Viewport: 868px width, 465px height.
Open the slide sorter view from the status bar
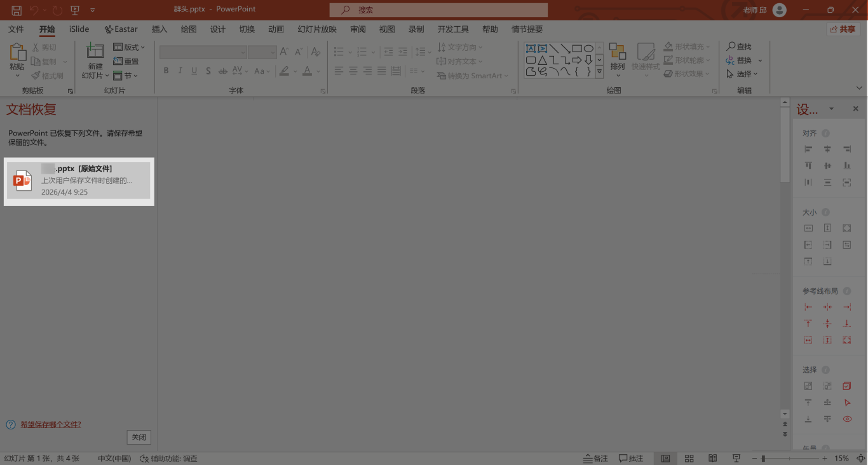click(x=689, y=458)
